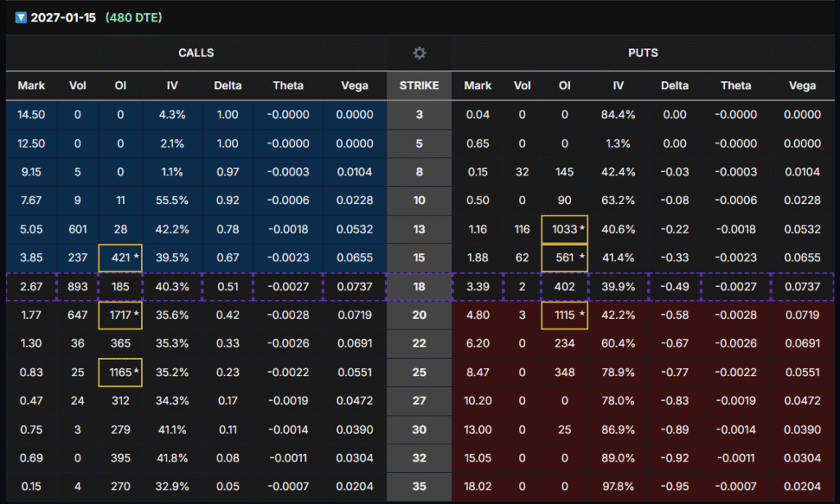840x504 pixels.
Task: Click the highlighted 421 calls OI cell
Action: tap(120, 257)
